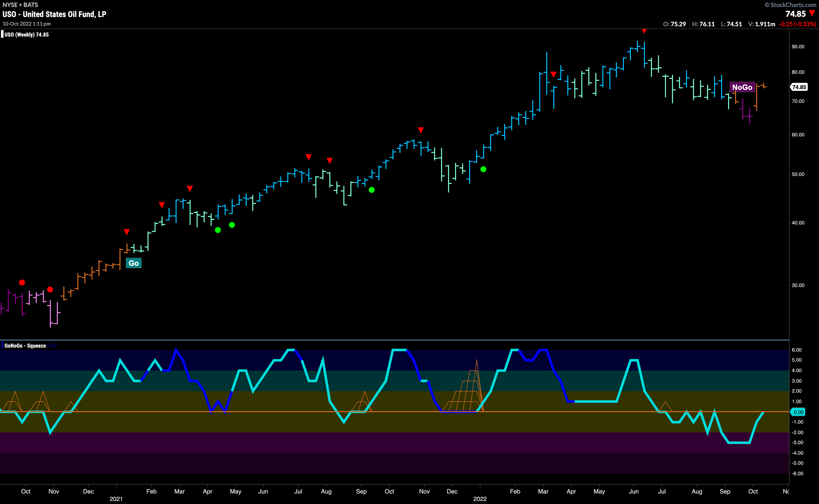The height and width of the screenshot is (504, 819).
Task: Click the USO (Weekly) 74.85 legend label
Action: (x=26, y=35)
